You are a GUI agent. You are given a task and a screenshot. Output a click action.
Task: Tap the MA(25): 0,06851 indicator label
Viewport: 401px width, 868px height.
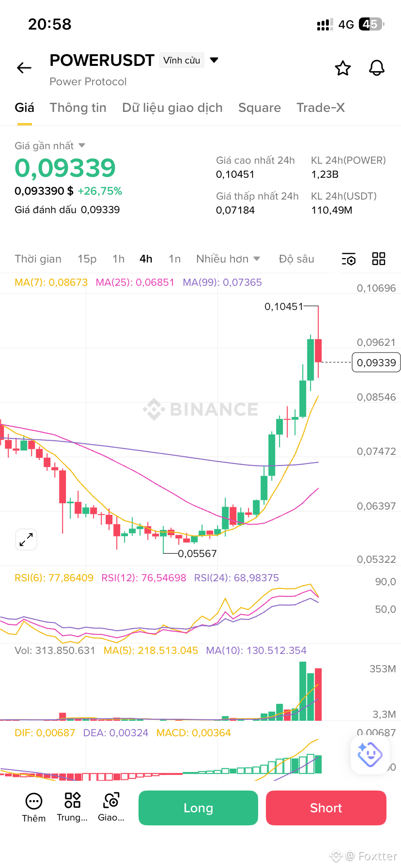pyautogui.click(x=135, y=282)
